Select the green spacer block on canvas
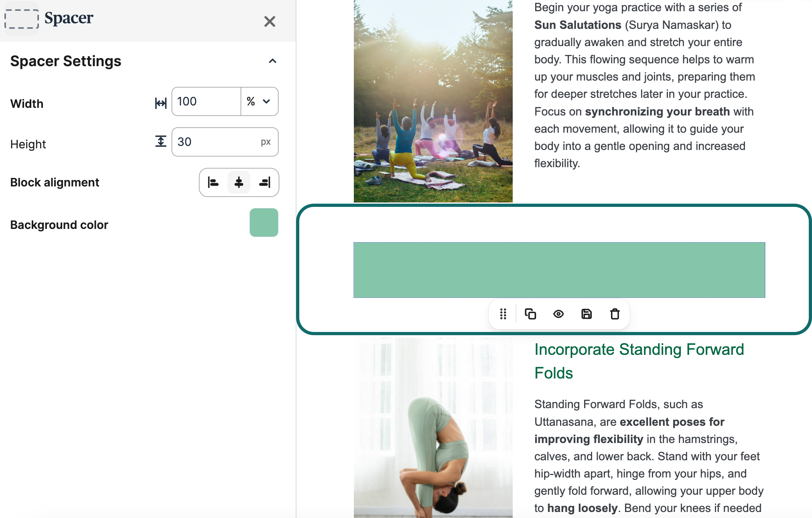 coord(559,270)
